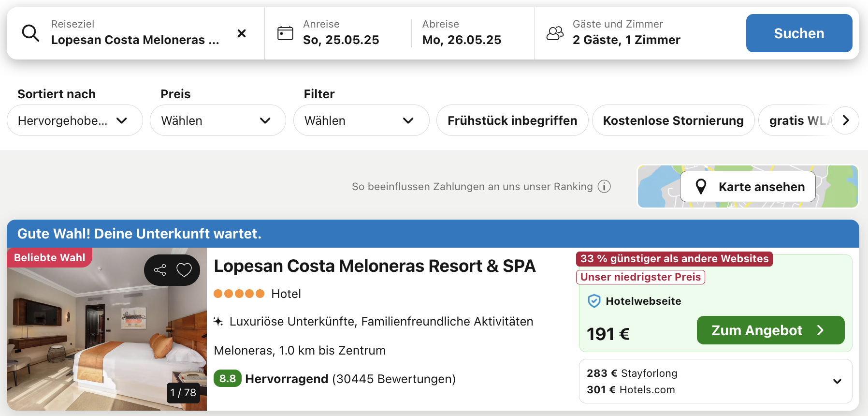Viewport: 868px width, 416px height.
Task: Change Anreise date So, 25.05.25
Action: [x=341, y=40]
